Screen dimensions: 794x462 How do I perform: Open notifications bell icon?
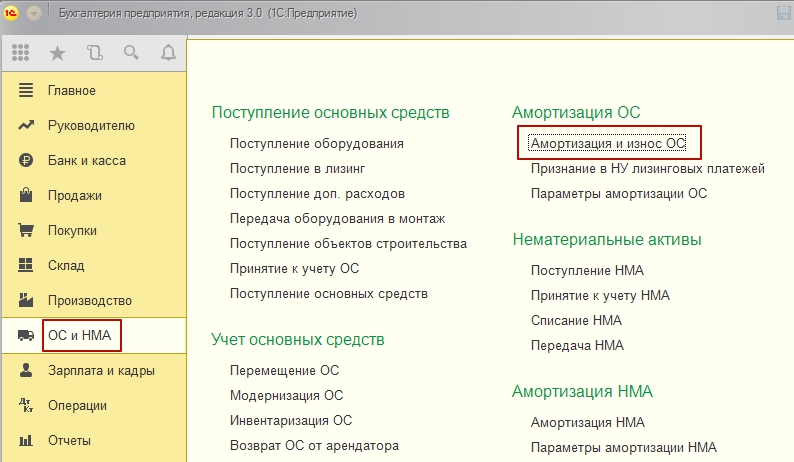tap(168, 52)
